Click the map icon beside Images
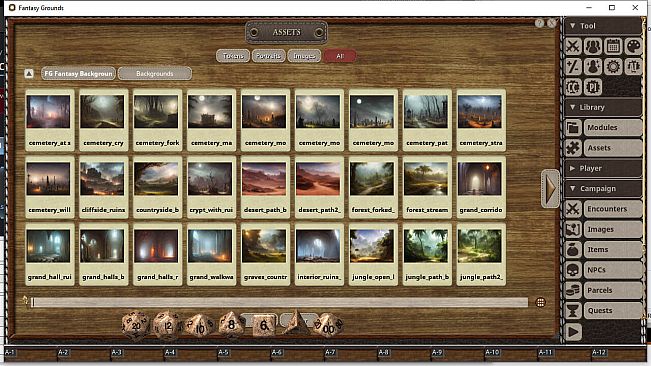 click(573, 229)
